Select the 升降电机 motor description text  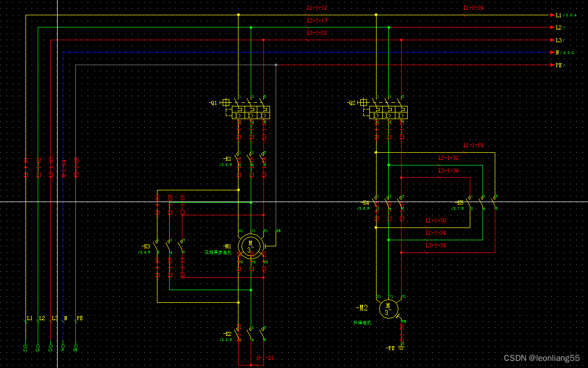coord(362,323)
